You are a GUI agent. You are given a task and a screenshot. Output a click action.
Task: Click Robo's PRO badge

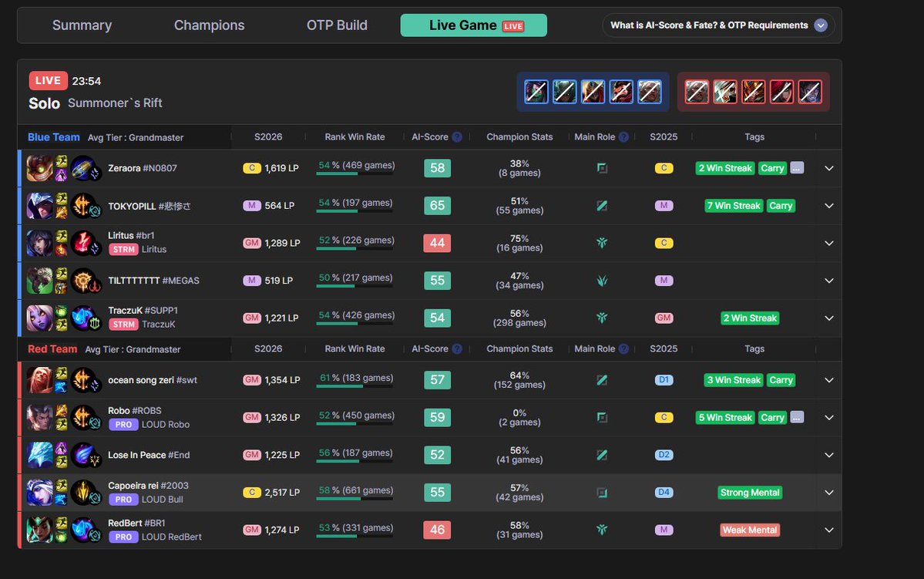pyautogui.click(x=123, y=425)
